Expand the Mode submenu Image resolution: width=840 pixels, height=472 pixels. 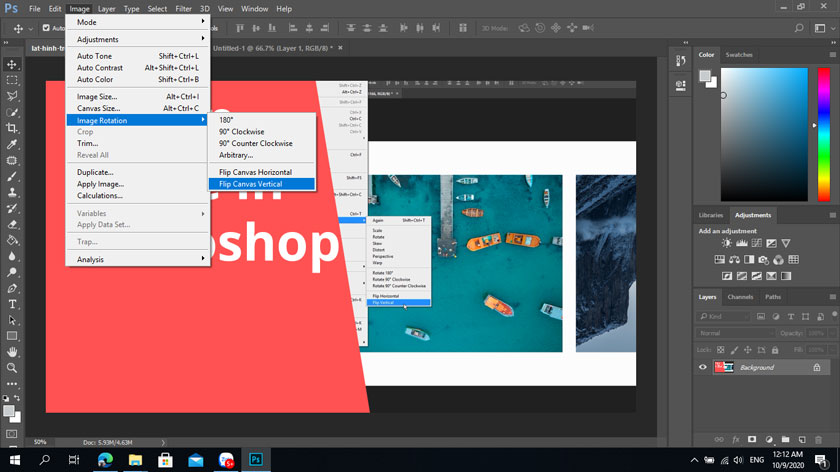138,22
